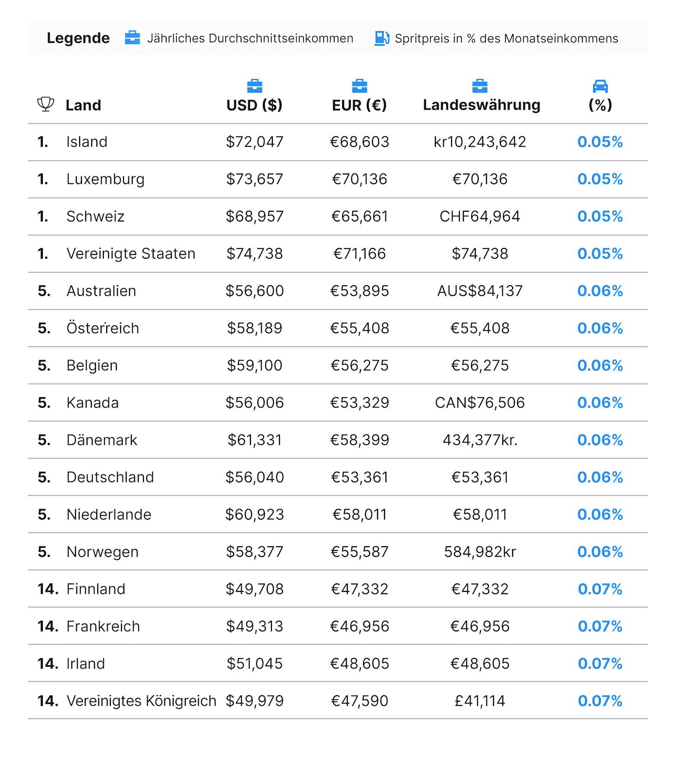Click the briefcase icon above USD ($)
This screenshot has width=676, height=784.
click(254, 86)
